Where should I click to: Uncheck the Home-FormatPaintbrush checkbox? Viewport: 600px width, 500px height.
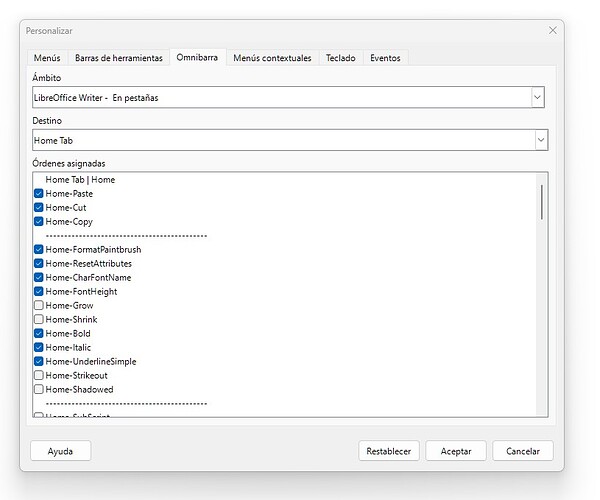pyautogui.click(x=38, y=250)
